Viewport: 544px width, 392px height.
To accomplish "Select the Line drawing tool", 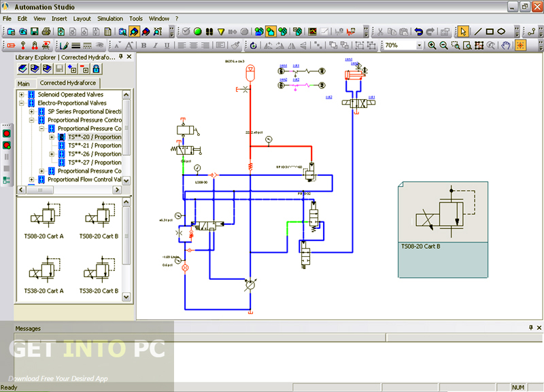I will pyautogui.click(x=477, y=31).
